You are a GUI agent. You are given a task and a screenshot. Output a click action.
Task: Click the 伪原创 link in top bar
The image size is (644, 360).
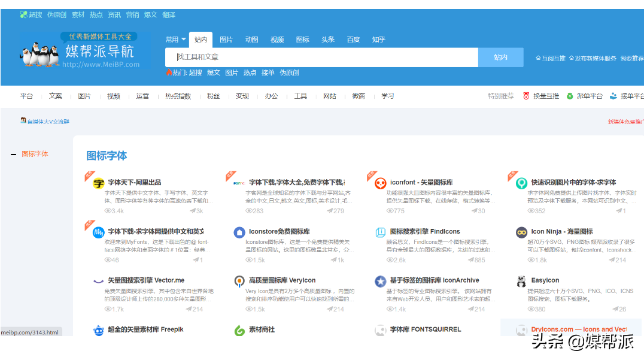pos(57,15)
